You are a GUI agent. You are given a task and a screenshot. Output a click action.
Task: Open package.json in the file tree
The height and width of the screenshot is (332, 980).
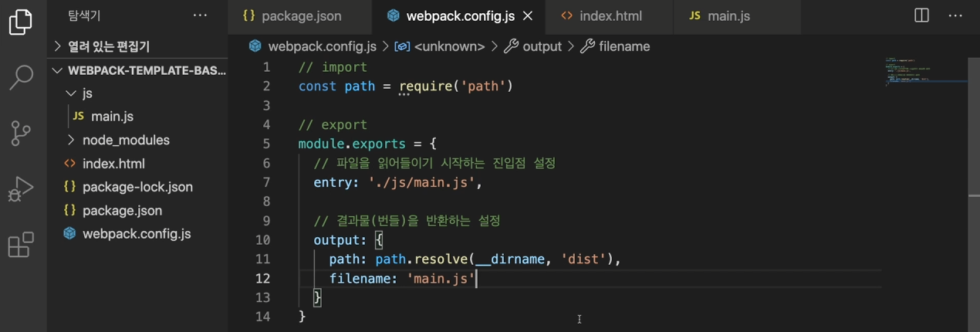tap(137, 210)
